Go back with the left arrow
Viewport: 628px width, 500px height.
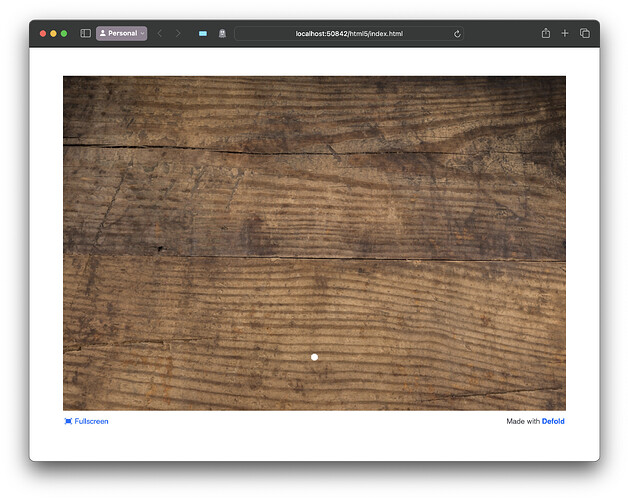pos(159,33)
